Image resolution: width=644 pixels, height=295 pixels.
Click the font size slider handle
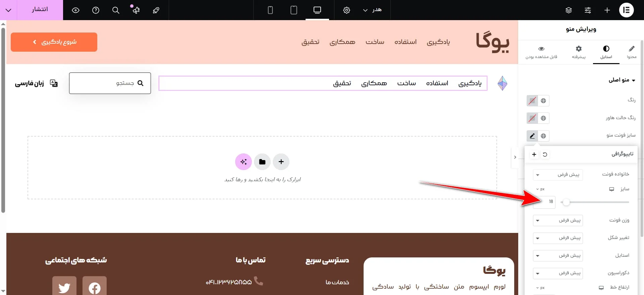click(566, 202)
